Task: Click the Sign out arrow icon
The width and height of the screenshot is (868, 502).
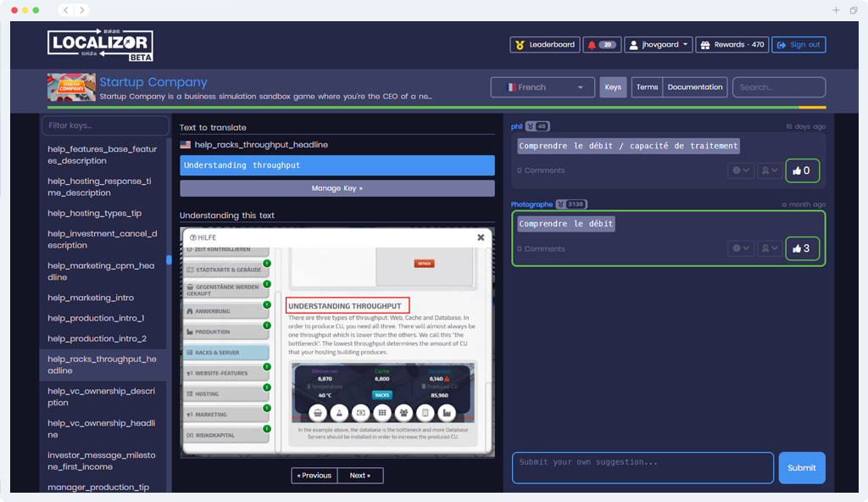Action: [781, 45]
